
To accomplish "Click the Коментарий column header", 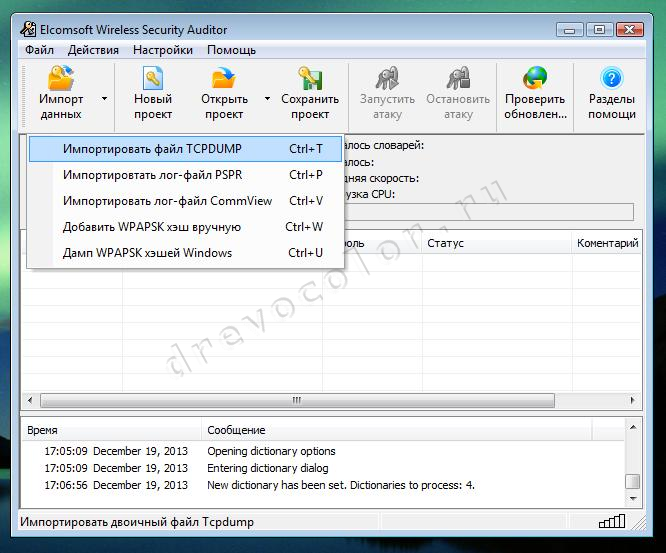I will pos(607,243).
